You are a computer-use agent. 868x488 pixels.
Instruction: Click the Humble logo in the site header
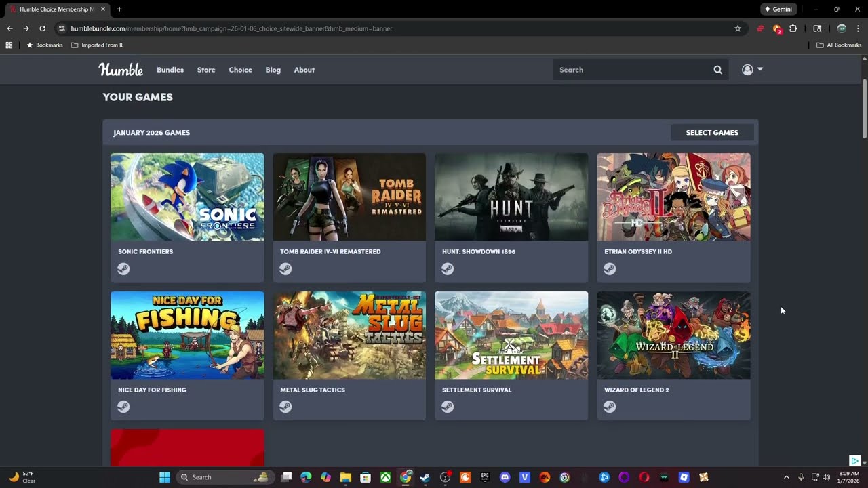[x=121, y=70]
